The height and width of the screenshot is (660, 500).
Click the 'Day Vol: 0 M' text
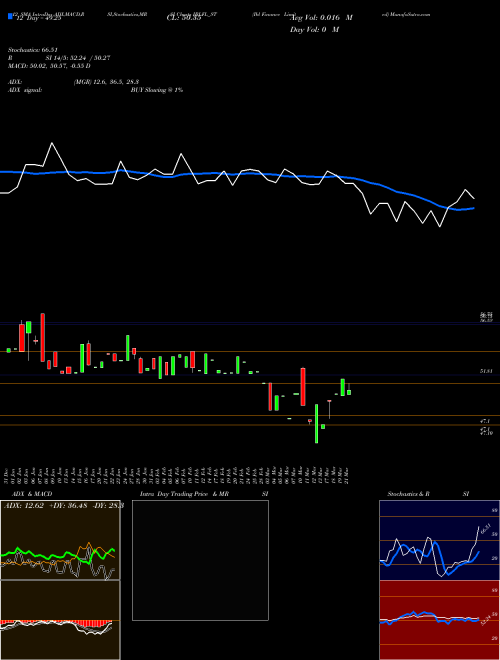coord(314,29)
